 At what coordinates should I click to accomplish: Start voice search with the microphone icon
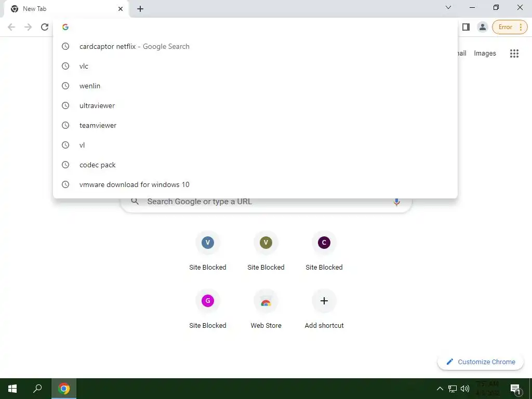[396, 202]
